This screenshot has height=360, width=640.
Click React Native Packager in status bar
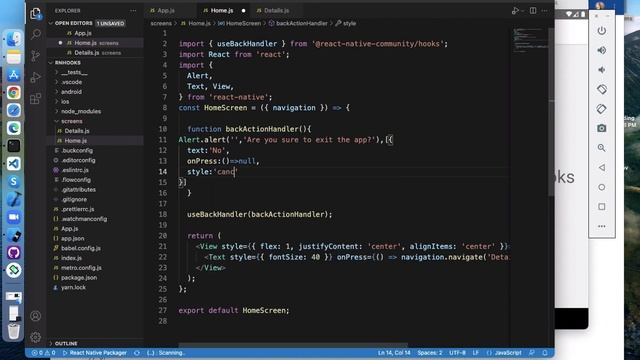click(x=94, y=353)
